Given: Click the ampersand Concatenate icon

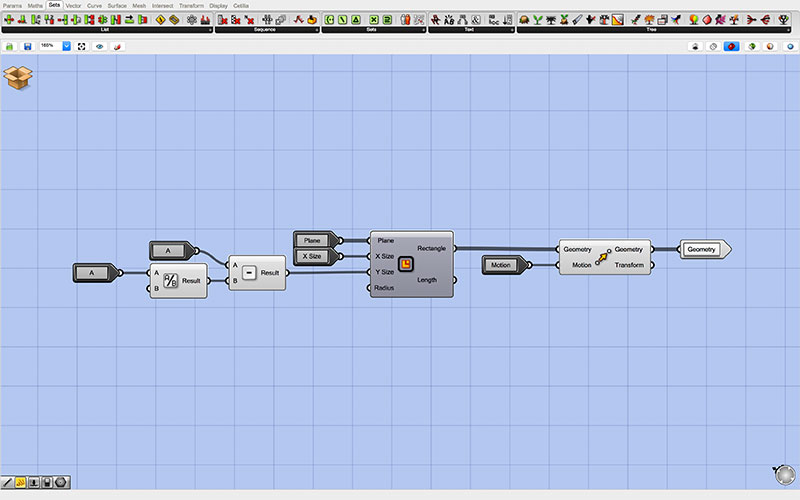Looking at the screenshot, I should pos(476,20).
